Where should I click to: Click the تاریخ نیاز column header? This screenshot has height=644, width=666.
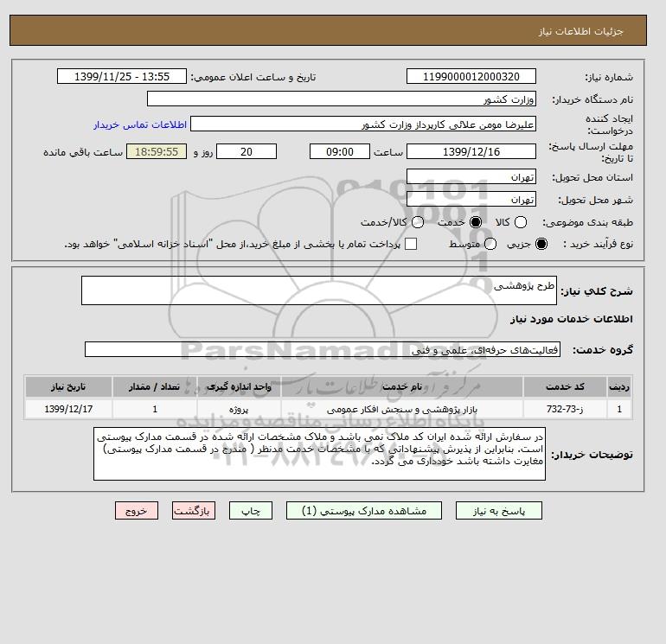point(68,386)
